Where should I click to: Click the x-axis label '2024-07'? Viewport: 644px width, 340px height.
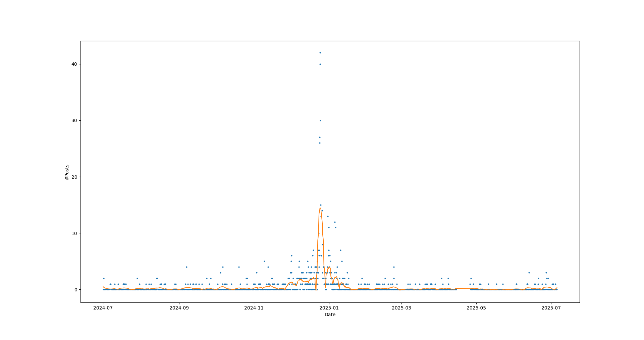coord(103,307)
